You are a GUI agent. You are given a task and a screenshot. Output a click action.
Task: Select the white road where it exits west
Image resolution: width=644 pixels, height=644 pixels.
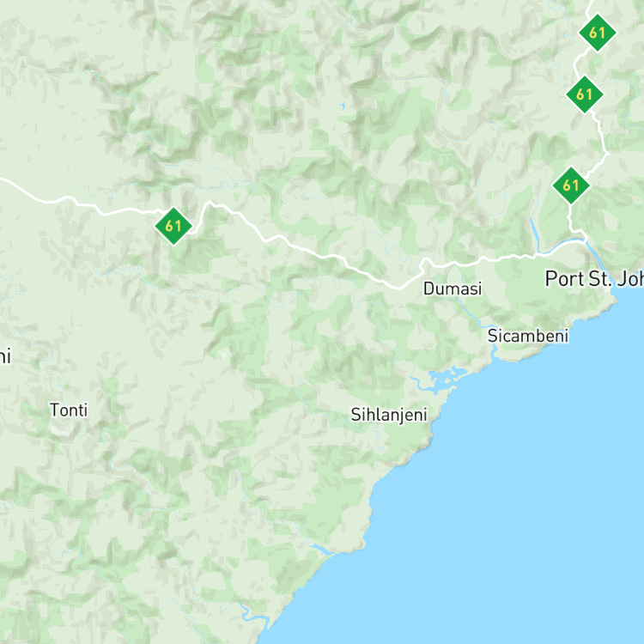pos(4,180)
